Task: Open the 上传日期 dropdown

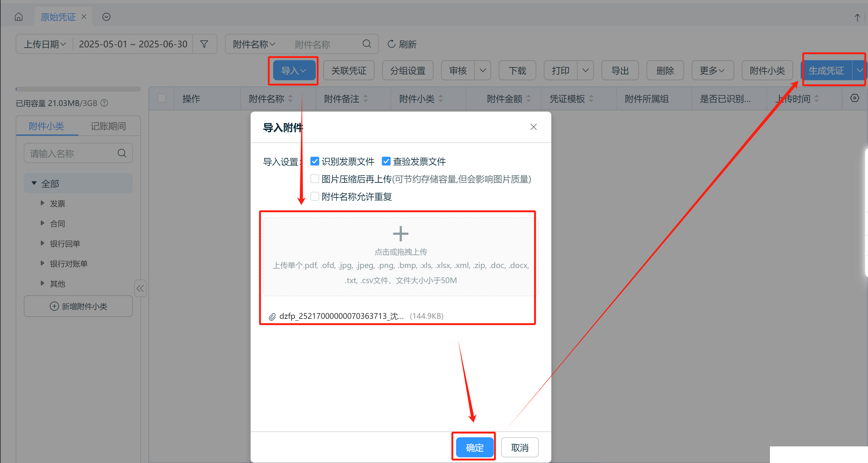Action: [x=44, y=44]
